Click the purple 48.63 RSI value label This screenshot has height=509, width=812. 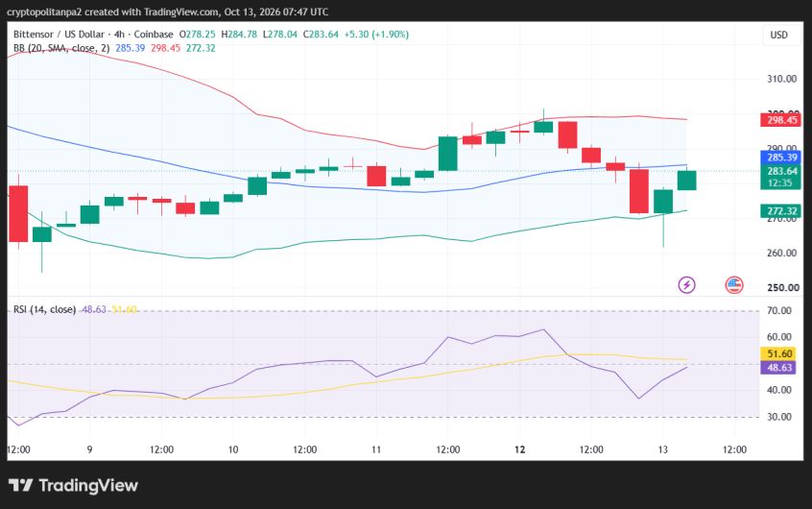pyautogui.click(x=779, y=368)
